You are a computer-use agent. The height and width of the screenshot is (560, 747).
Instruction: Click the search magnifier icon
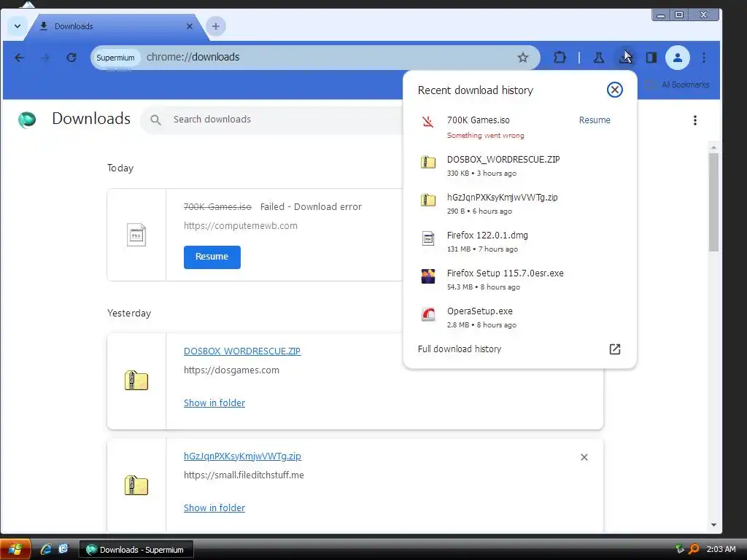click(155, 120)
